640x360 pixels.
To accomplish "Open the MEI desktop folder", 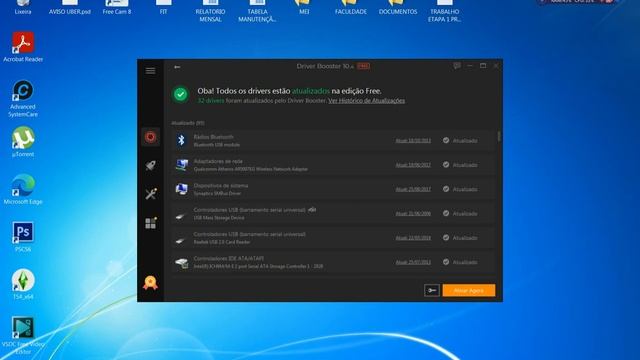I will pyautogui.click(x=304, y=8).
